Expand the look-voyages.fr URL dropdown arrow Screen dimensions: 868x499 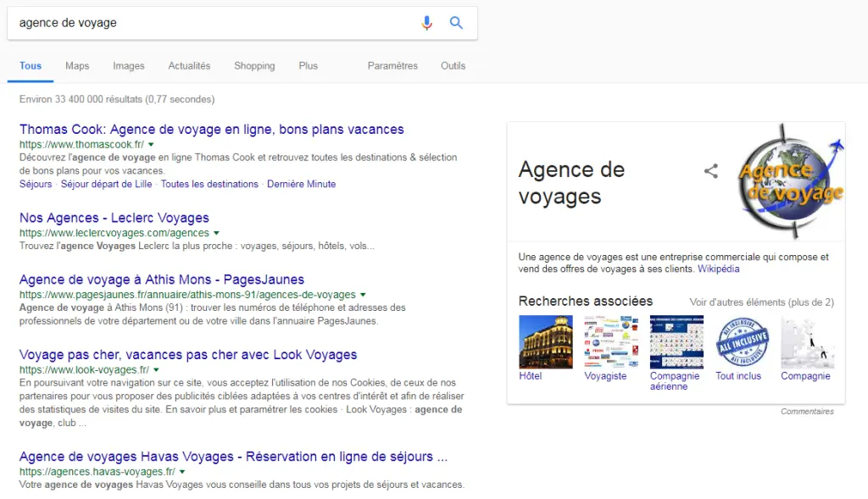156,369
